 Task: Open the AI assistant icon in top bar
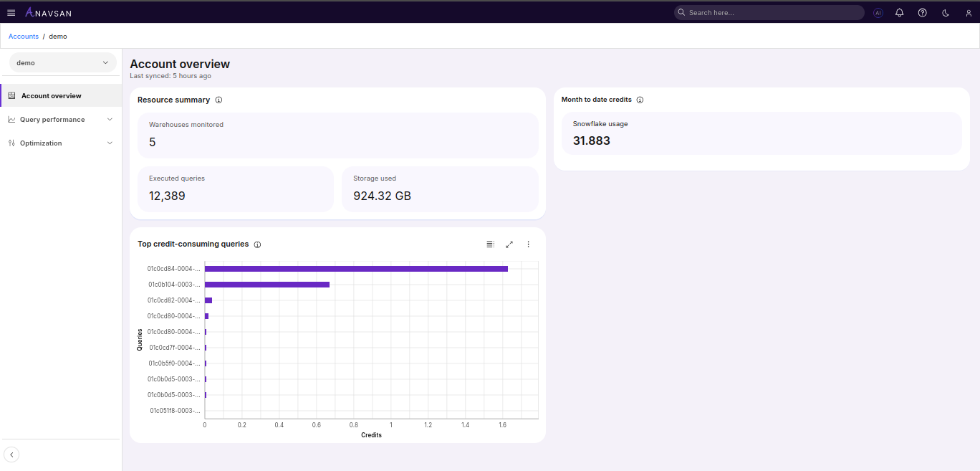(878, 12)
